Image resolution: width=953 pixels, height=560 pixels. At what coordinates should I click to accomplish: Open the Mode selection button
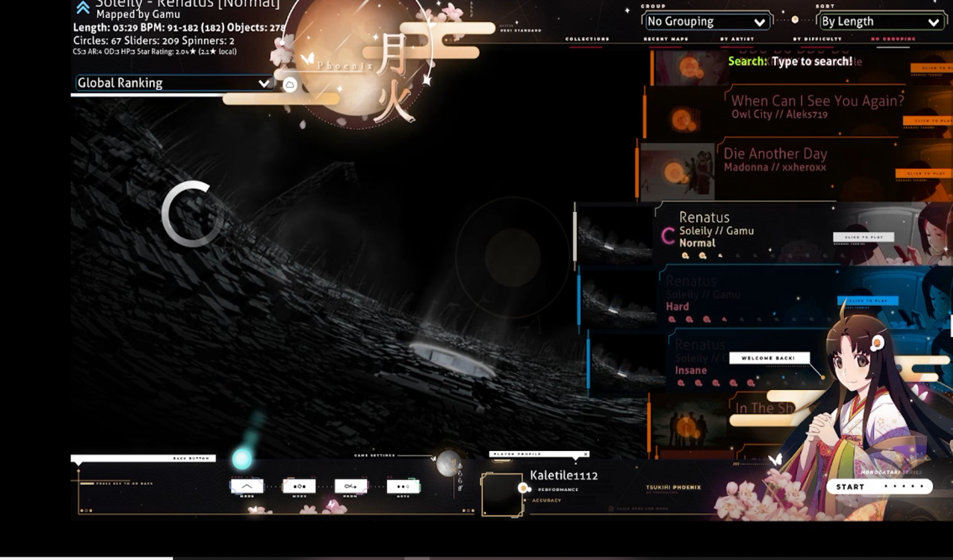coord(247,486)
